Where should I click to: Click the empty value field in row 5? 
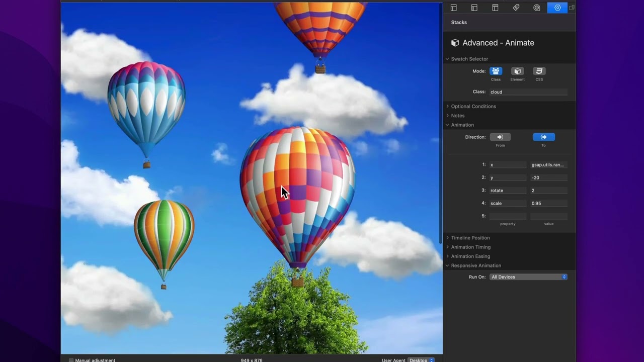[x=549, y=216]
